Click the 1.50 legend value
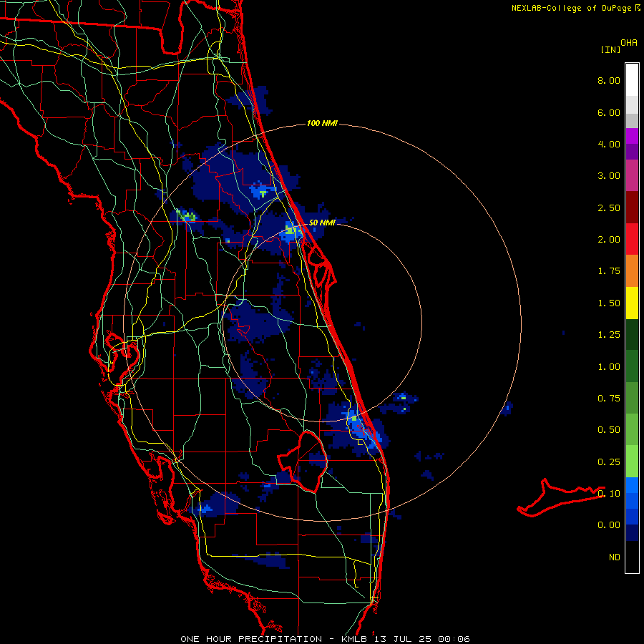This screenshot has height=644, width=644. (x=609, y=303)
